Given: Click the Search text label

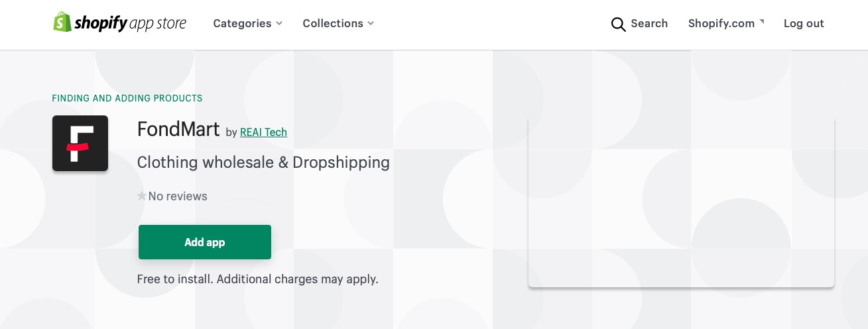Looking at the screenshot, I should click(649, 23).
